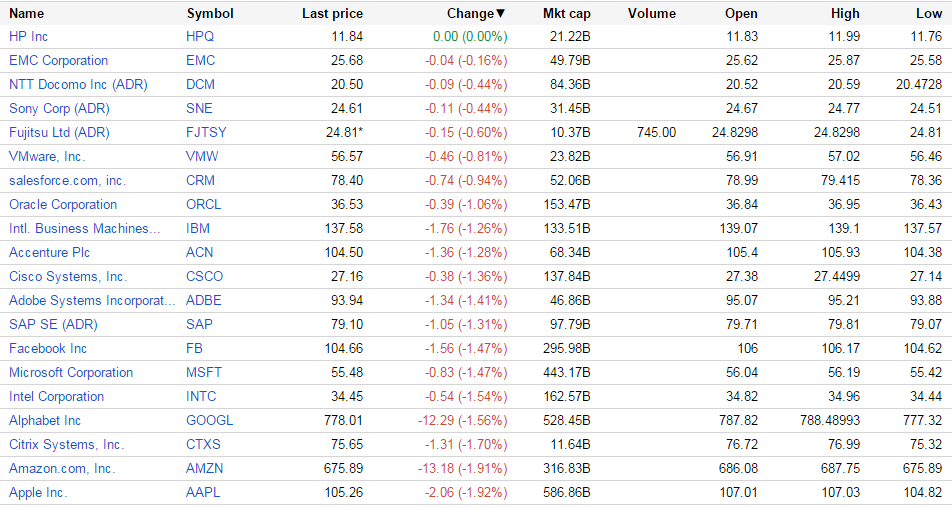Open the EMC Corporation link
Image resolution: width=952 pixels, height=508 pixels.
(58, 60)
